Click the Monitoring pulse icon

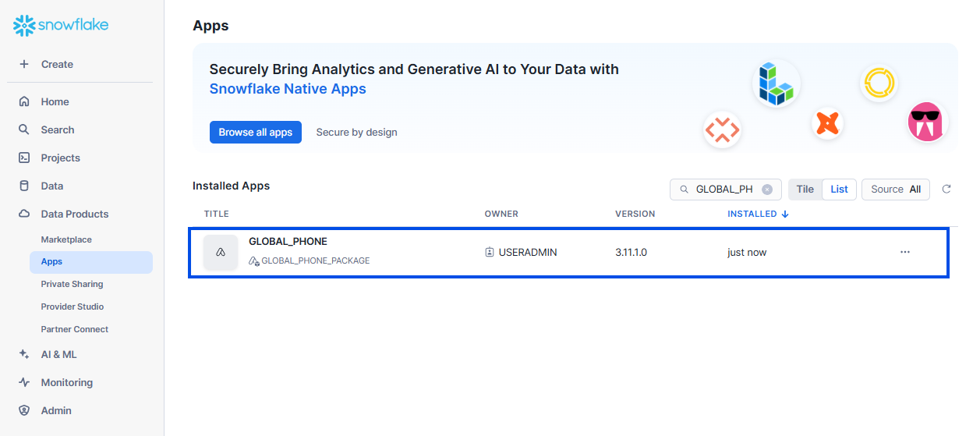(24, 382)
